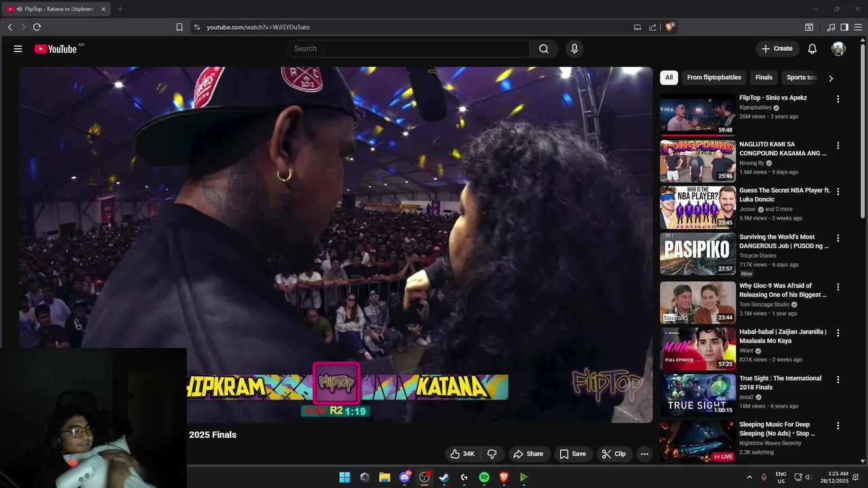
Task: Click the Create button
Action: point(777,49)
